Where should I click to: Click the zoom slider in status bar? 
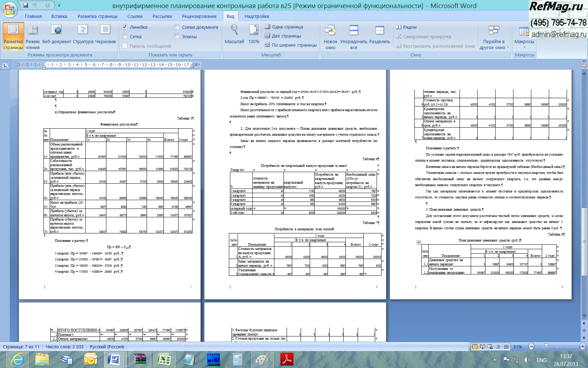[546, 346]
